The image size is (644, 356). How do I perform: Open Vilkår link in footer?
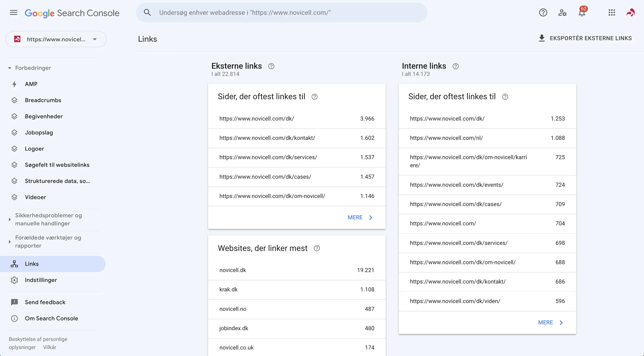(50, 347)
